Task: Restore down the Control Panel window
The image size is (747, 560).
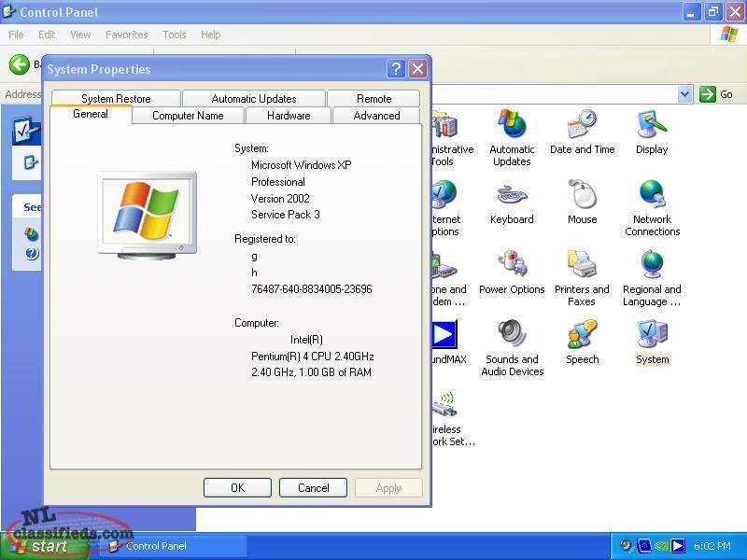Action: click(x=713, y=12)
